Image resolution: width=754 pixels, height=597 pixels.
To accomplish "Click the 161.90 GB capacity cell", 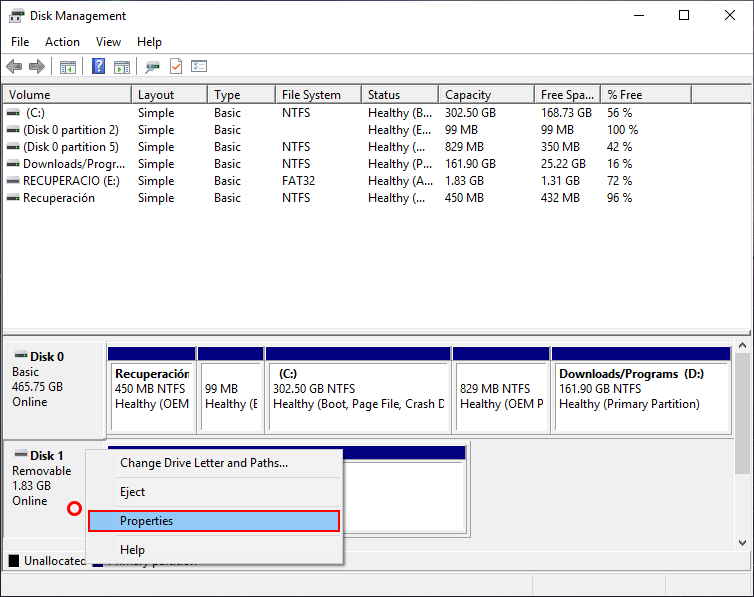I will 470,164.
